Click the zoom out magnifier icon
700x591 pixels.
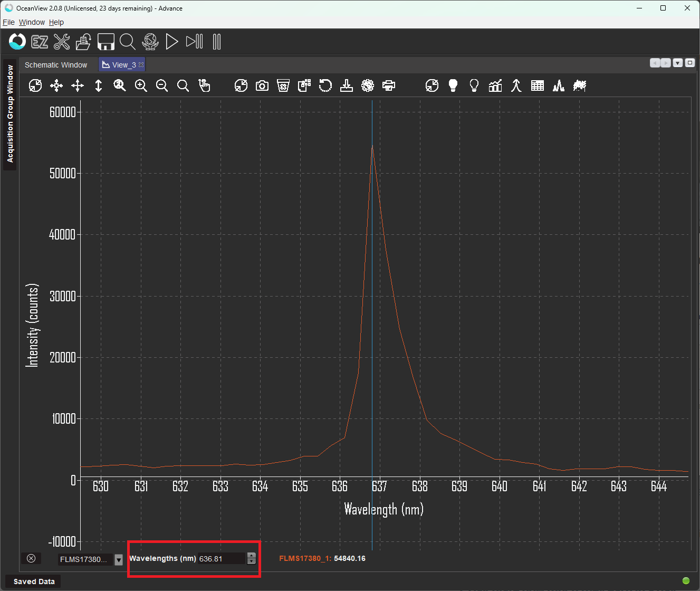point(162,85)
